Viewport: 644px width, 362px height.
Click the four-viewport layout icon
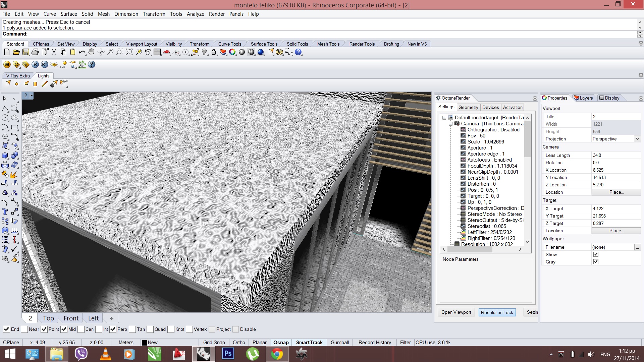coord(157,52)
